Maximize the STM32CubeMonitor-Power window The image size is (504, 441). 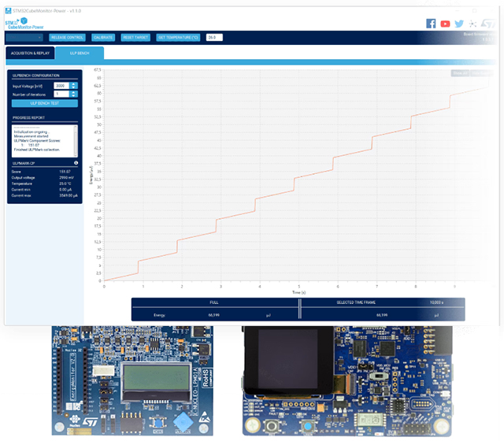click(x=474, y=11)
